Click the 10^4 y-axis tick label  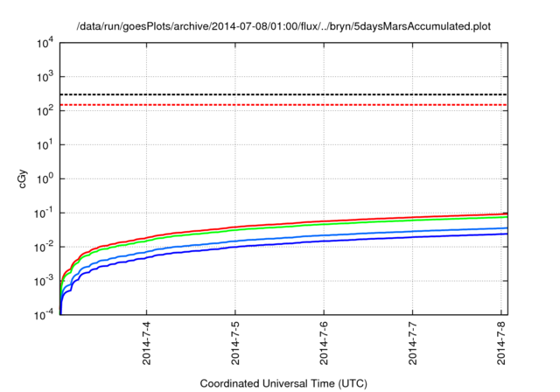click(45, 43)
